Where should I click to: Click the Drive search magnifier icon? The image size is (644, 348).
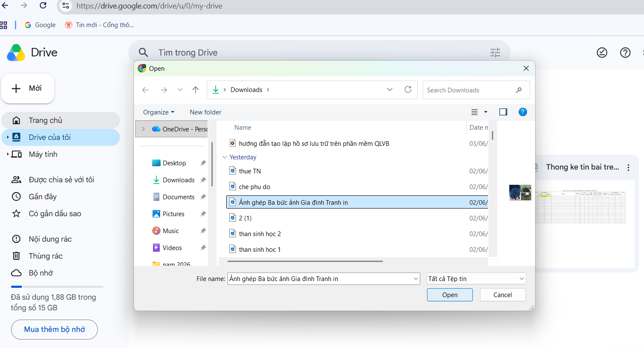[143, 53]
